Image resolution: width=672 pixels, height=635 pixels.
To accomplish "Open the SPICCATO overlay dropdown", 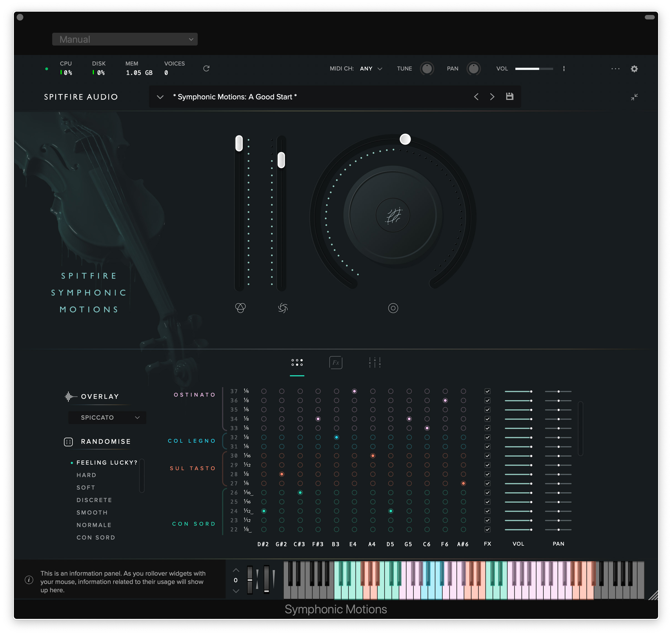I will coord(107,417).
